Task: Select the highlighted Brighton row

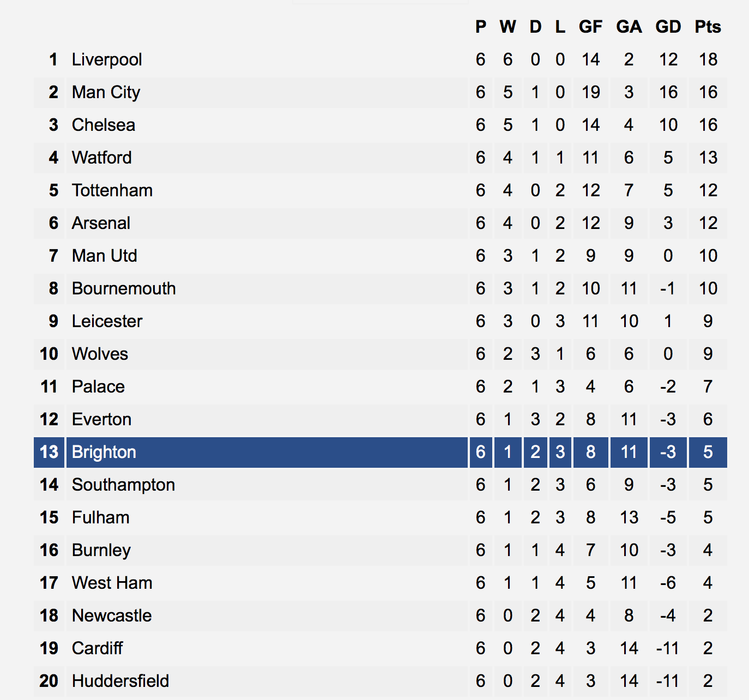Action: pos(380,452)
